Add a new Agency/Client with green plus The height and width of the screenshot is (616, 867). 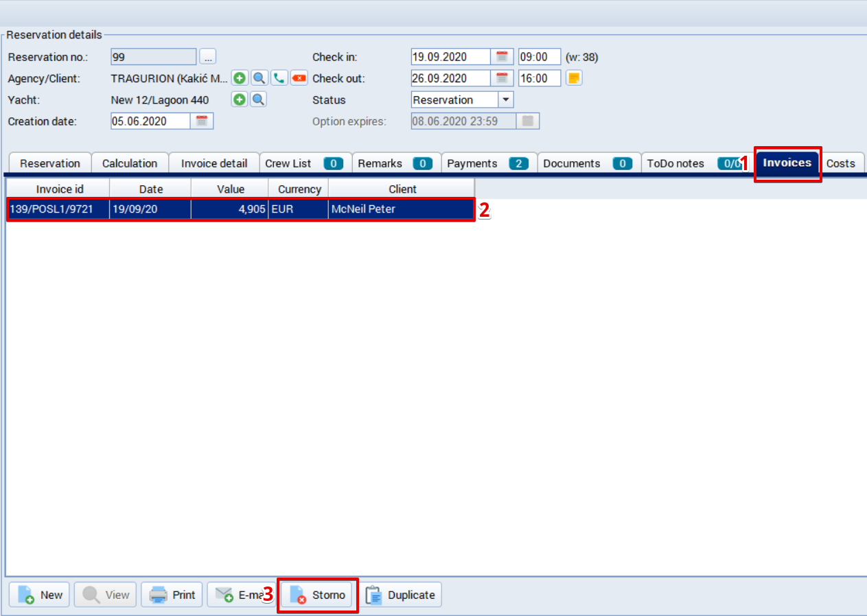[239, 78]
